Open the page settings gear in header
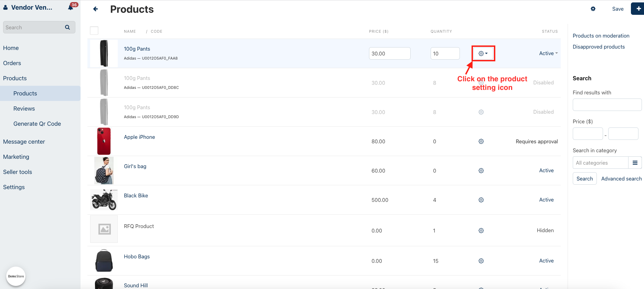The width and height of the screenshot is (644, 289). [593, 9]
